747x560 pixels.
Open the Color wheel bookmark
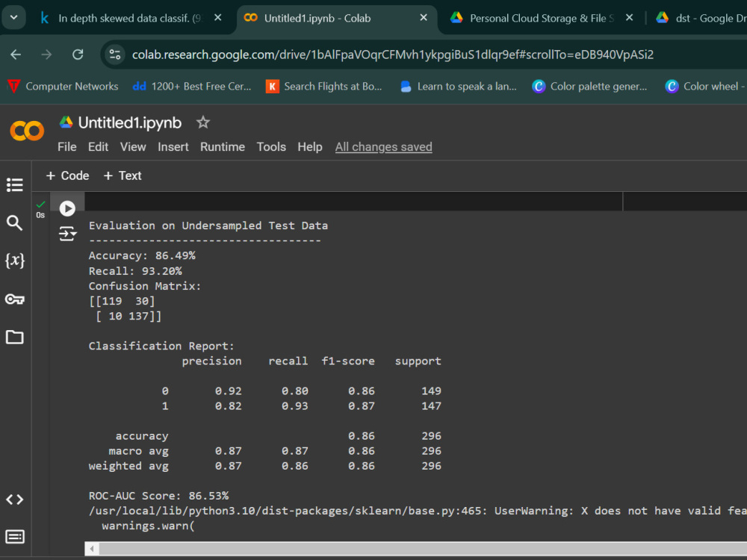(705, 86)
